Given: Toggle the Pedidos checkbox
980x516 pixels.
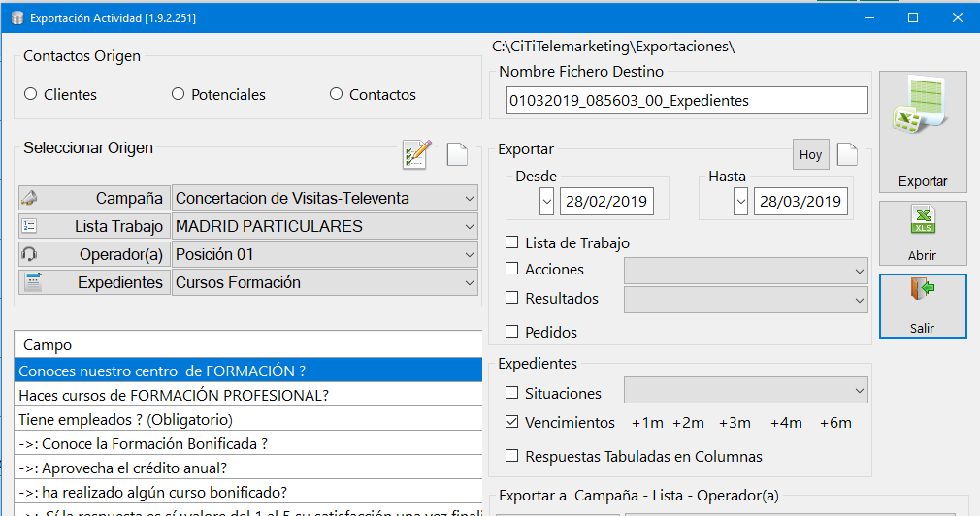Looking at the screenshot, I should pos(512,331).
